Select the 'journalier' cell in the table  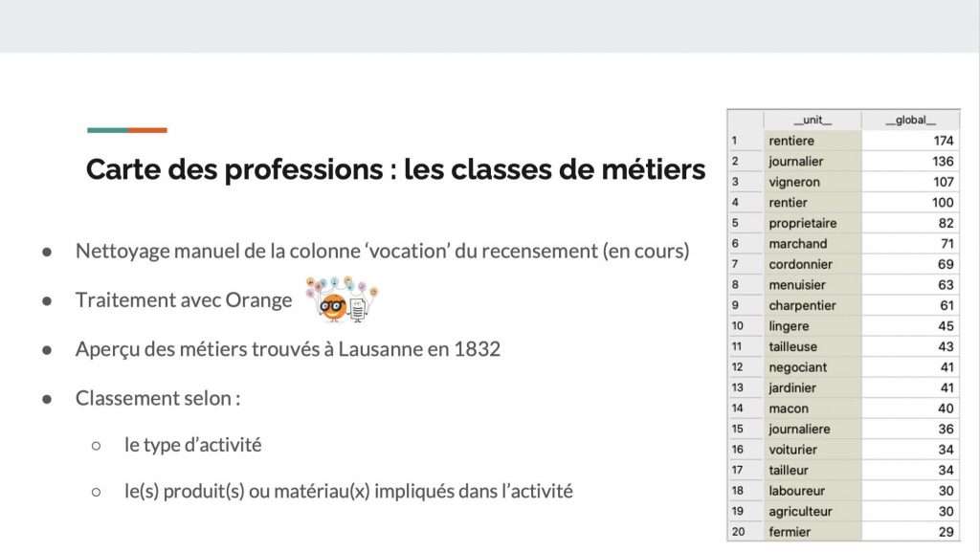click(x=795, y=162)
